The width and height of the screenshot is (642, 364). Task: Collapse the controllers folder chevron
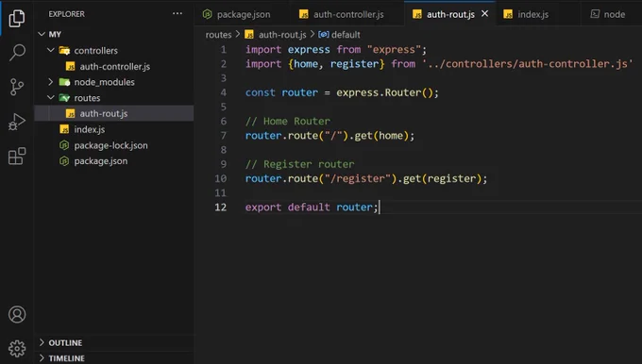click(51, 50)
